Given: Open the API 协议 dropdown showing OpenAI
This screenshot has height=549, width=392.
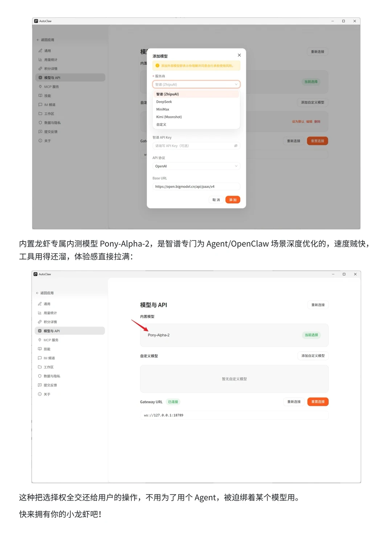Looking at the screenshot, I should point(196,166).
